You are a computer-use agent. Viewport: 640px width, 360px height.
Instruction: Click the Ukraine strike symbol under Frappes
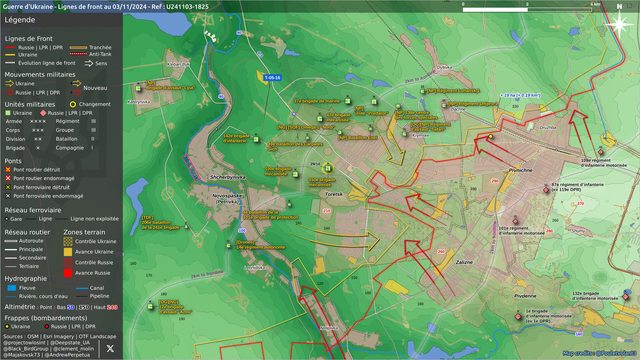pyautogui.click(x=7, y=327)
